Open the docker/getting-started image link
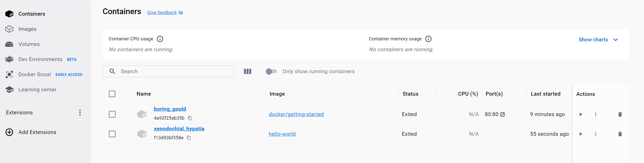Image resolution: width=644 pixels, height=163 pixels. (x=296, y=114)
